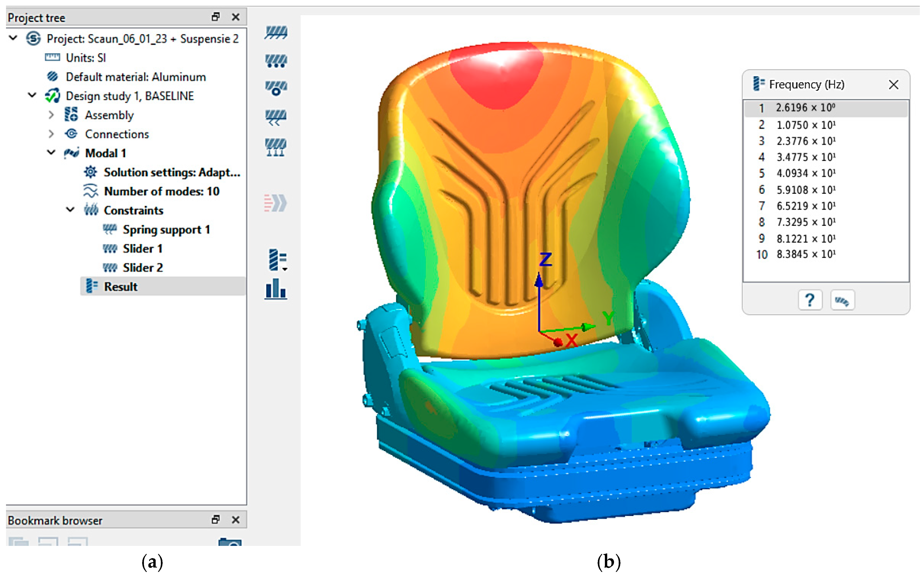This screenshot has width=924, height=579.
Task: Expand the Connections tree node
Action: [51, 134]
